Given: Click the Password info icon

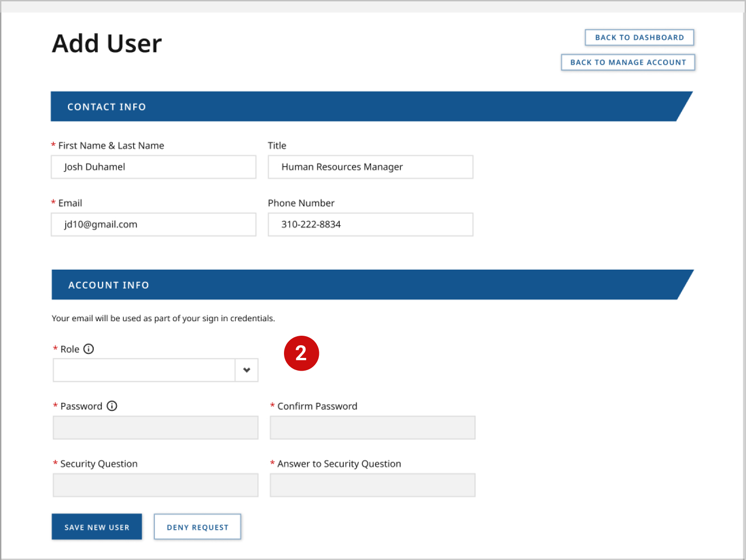Looking at the screenshot, I should [112, 406].
